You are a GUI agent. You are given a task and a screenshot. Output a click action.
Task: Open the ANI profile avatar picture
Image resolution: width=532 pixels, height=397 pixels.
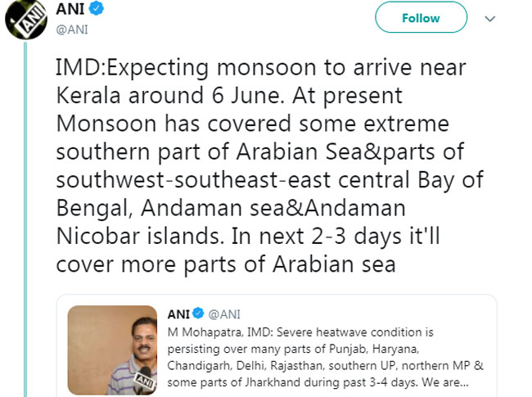(26, 20)
